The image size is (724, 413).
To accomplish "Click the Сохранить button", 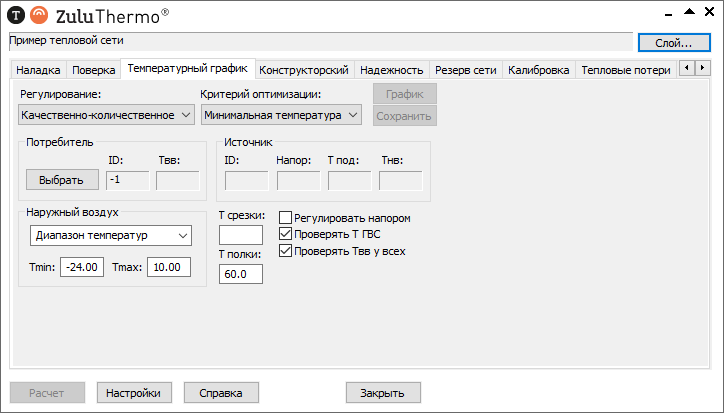I will click(404, 116).
